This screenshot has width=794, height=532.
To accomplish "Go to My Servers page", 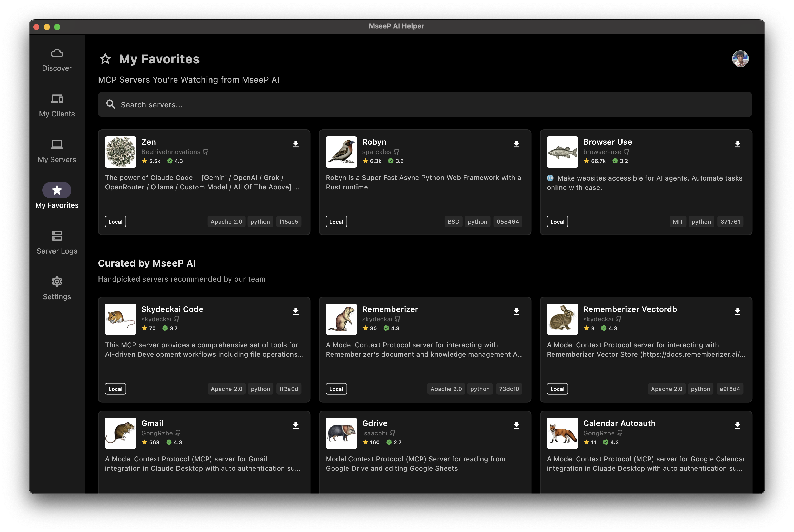I will click(57, 151).
